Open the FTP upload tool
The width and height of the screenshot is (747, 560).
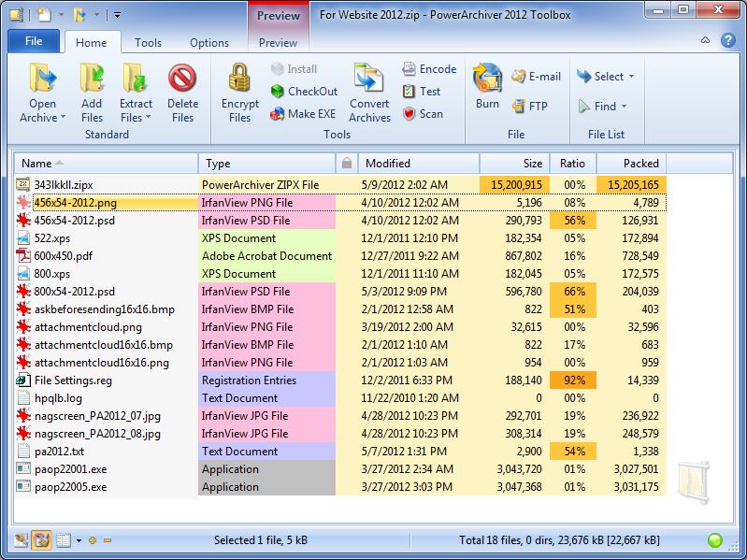coord(529,106)
